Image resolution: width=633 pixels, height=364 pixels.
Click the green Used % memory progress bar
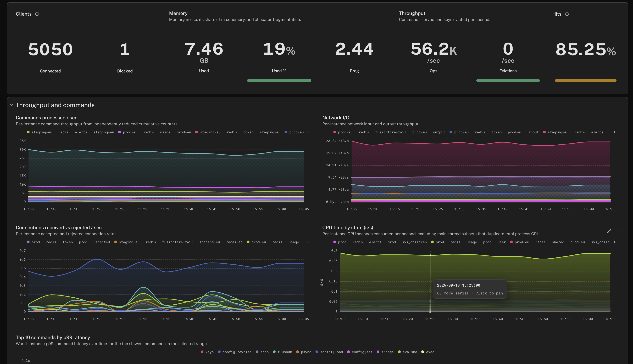pos(279,81)
